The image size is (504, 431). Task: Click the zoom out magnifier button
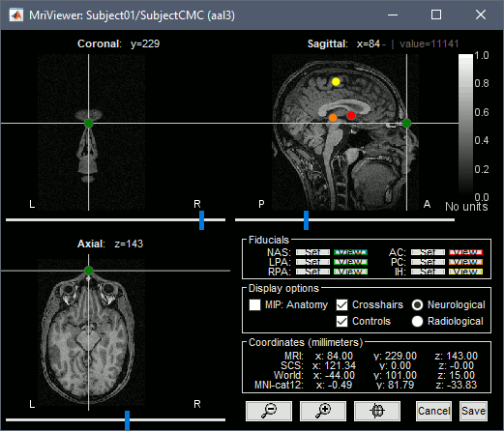(x=269, y=411)
